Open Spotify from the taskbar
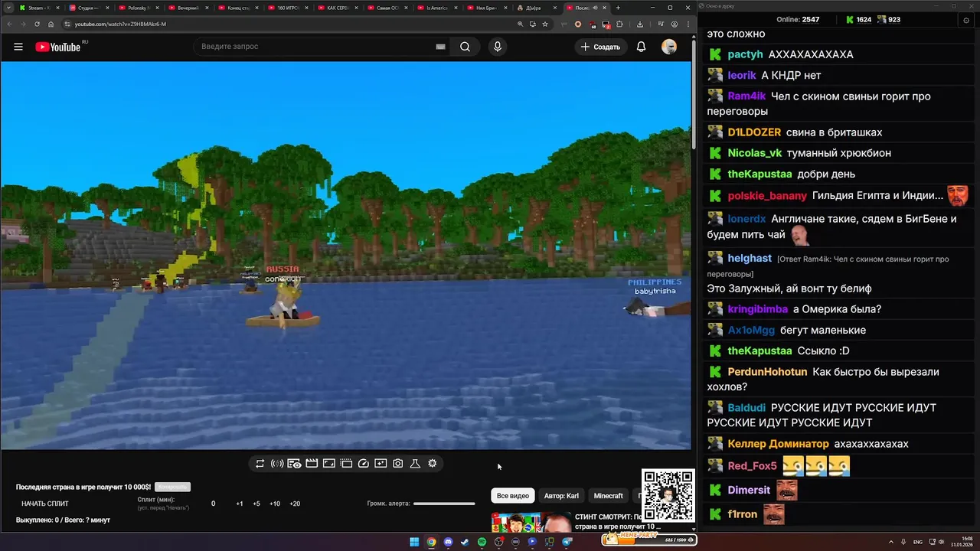980x551 pixels. (x=482, y=542)
